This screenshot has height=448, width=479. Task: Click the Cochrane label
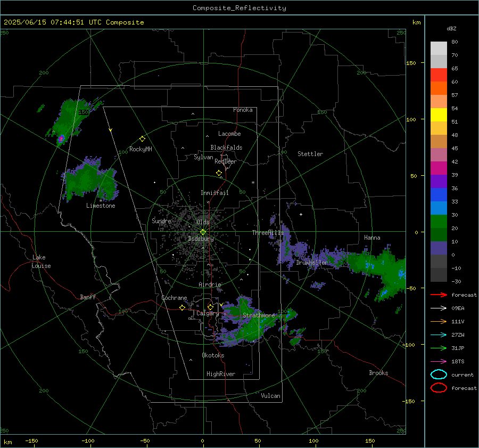(174, 298)
